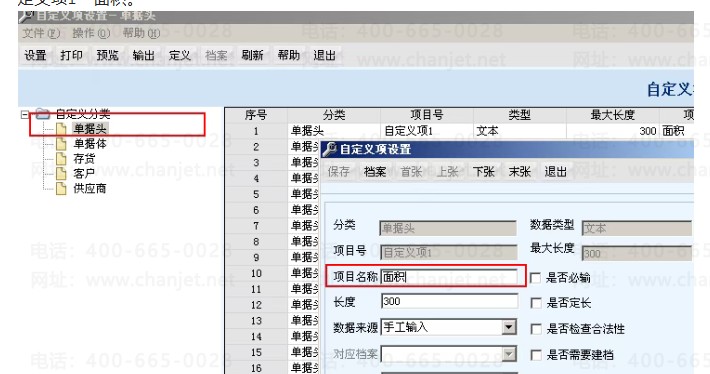
Task: Click the 客户 document icon
Action: pyautogui.click(x=61, y=174)
